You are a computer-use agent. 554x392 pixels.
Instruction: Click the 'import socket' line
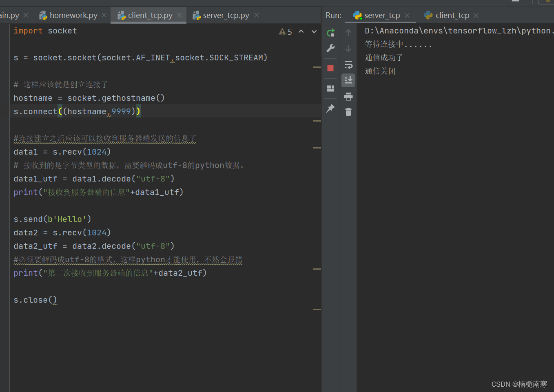click(45, 31)
